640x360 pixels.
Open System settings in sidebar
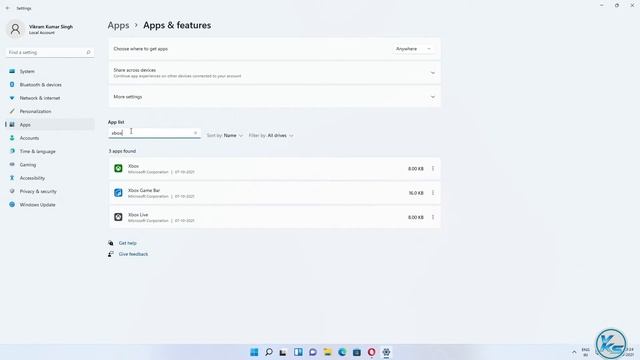[x=49, y=71]
